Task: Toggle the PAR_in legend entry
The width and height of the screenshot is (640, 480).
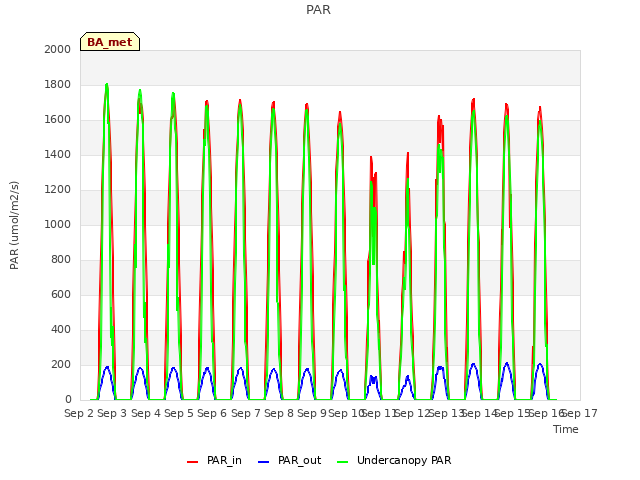Action: [x=214, y=460]
